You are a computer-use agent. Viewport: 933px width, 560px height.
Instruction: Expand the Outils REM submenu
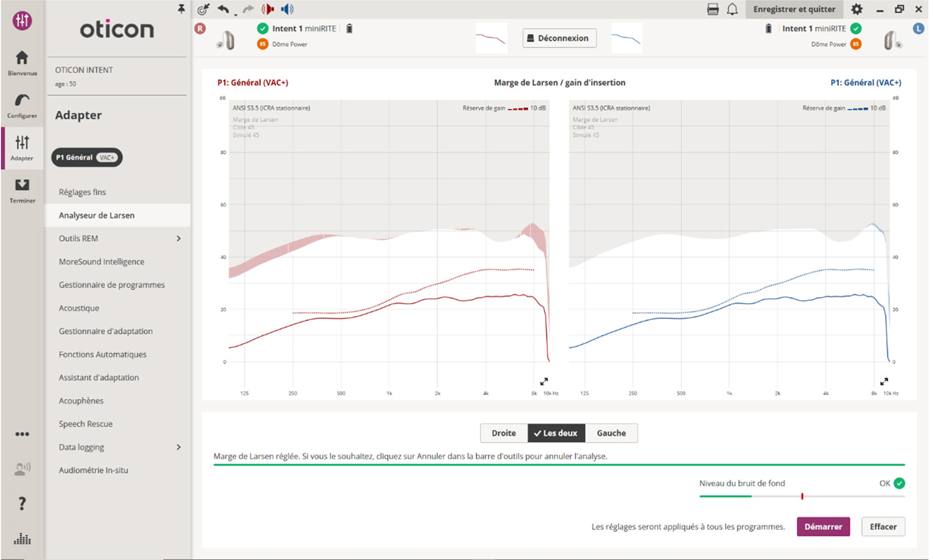179,238
